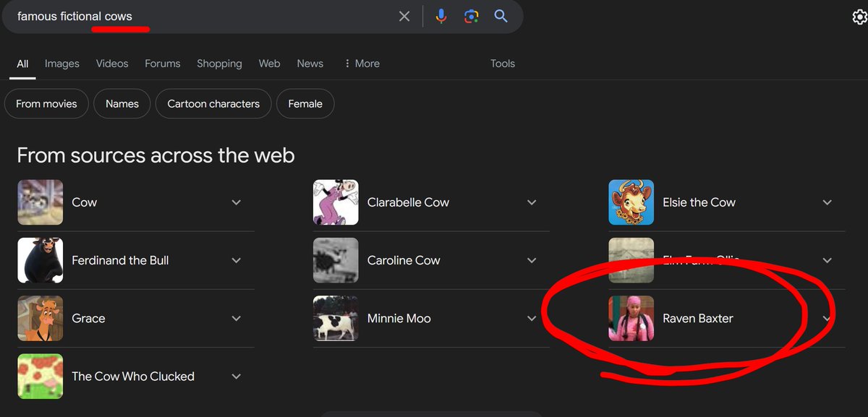The image size is (868, 417).
Task: Select Caroline Cow name text
Action: click(x=404, y=260)
